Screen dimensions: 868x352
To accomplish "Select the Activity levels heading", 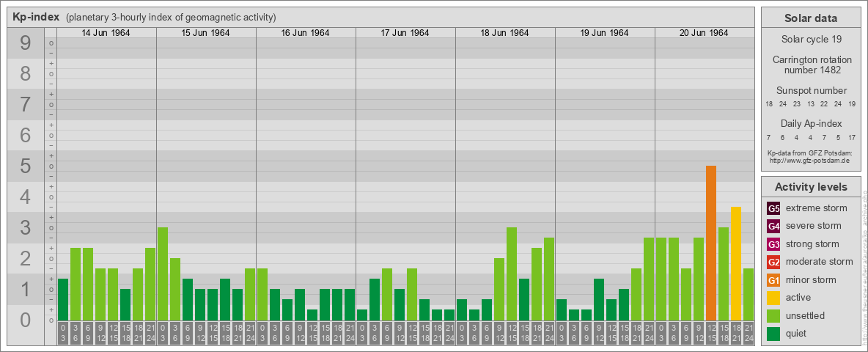I will (811, 187).
